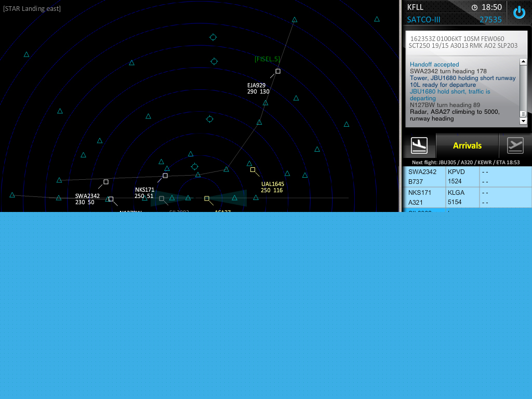Click the FISEL.5 STAR label
532x399 pixels.
(267, 59)
